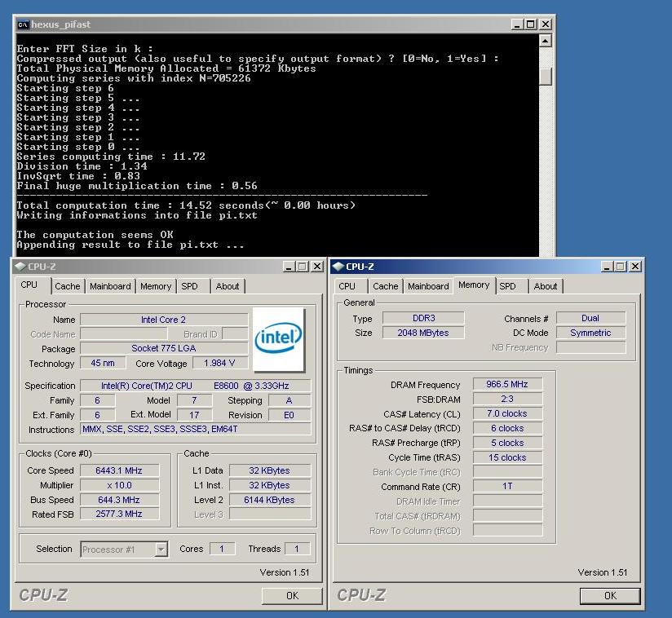The height and width of the screenshot is (618, 672).
Task: Select Memory tab in left CPU-Z window
Action: point(156,286)
